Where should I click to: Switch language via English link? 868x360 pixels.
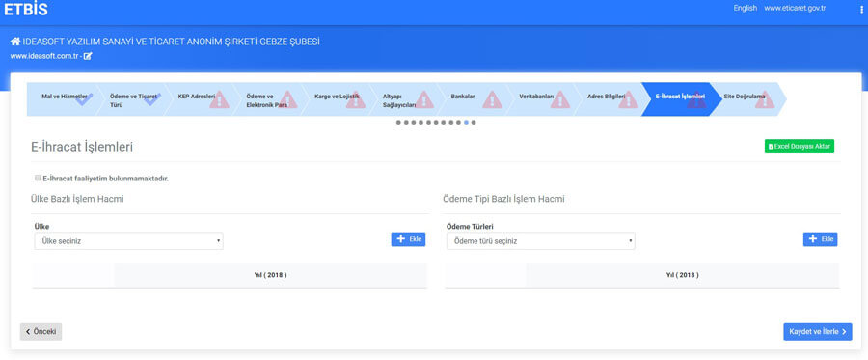coord(746,9)
